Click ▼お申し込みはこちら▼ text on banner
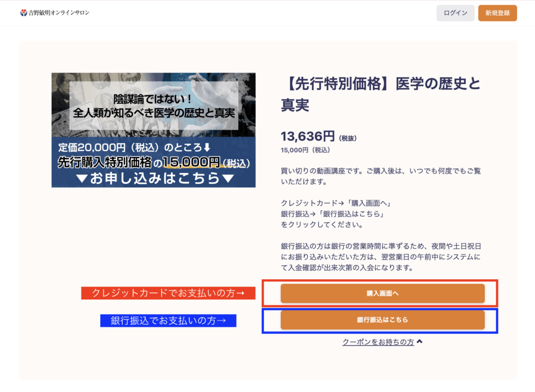Screen dimensions: 535x392 [153, 178]
